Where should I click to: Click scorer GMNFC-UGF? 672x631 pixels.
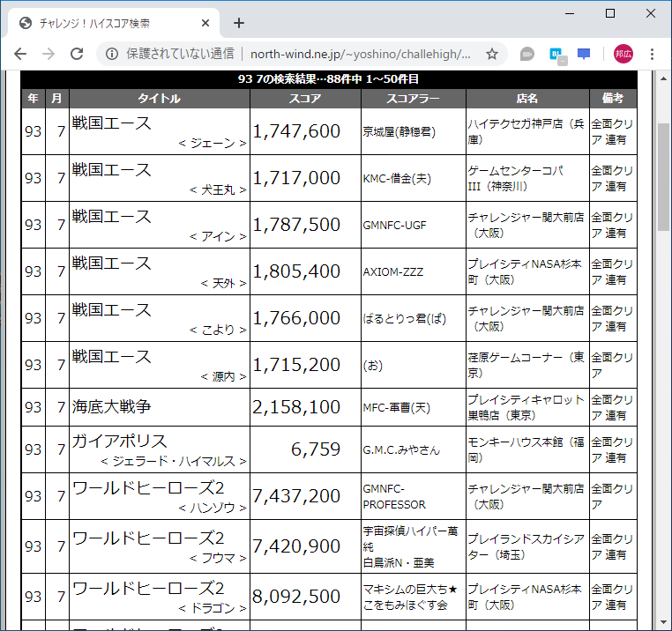(395, 226)
